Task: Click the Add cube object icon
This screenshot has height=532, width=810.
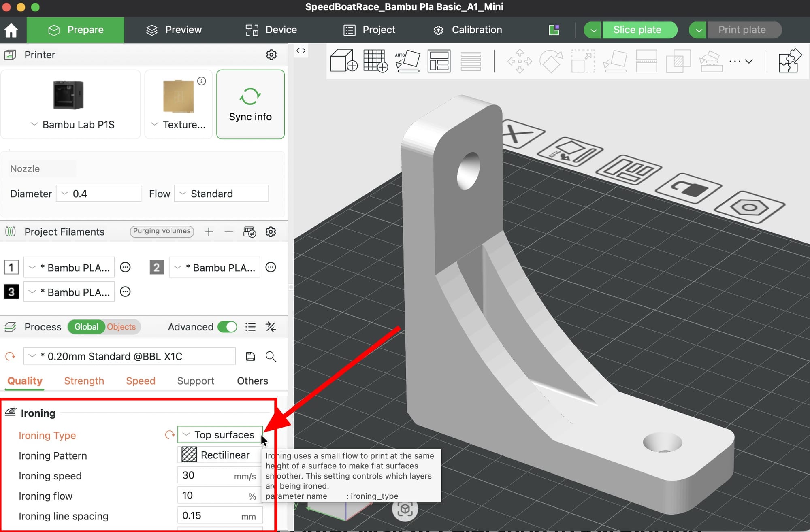Action: point(343,61)
